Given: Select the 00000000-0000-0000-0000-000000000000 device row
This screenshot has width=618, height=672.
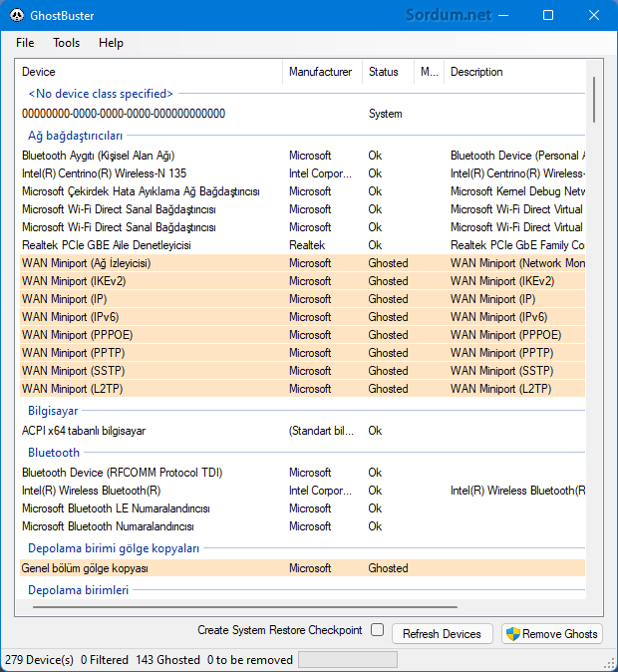Looking at the screenshot, I should pyautogui.click(x=303, y=114).
